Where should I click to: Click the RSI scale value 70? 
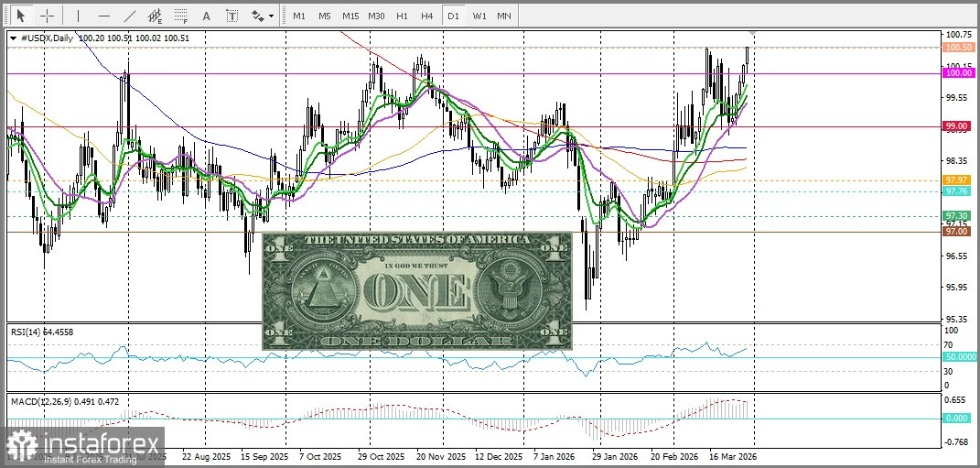[948, 344]
